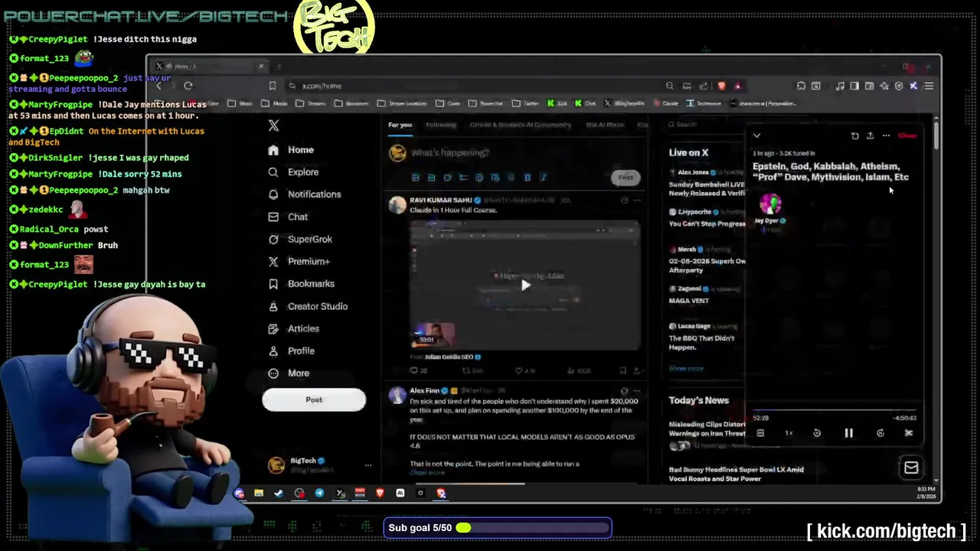Screen dimensions: 980x551
Task: Click the composer Post button
Action: (626, 178)
